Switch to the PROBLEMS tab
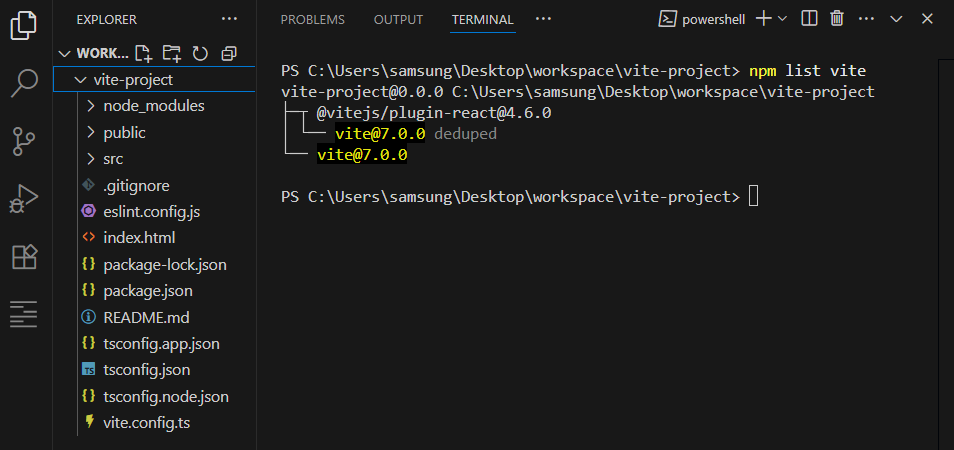 pos(312,20)
